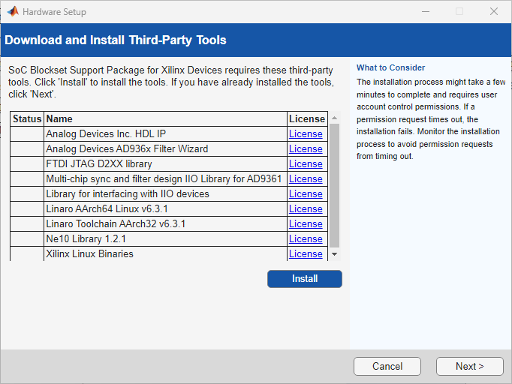Screen dimensions: 512x384
Task: Click the Name column header
Action: point(166,119)
